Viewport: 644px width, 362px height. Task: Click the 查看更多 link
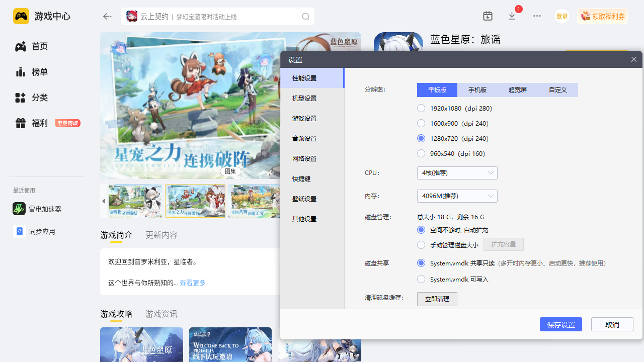[x=193, y=283]
